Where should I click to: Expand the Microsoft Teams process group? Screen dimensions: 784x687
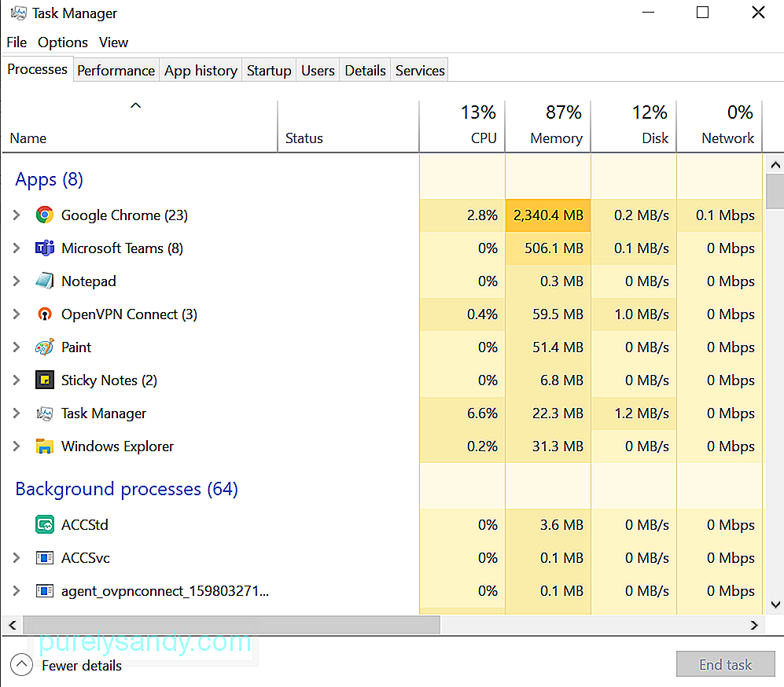[x=17, y=248]
